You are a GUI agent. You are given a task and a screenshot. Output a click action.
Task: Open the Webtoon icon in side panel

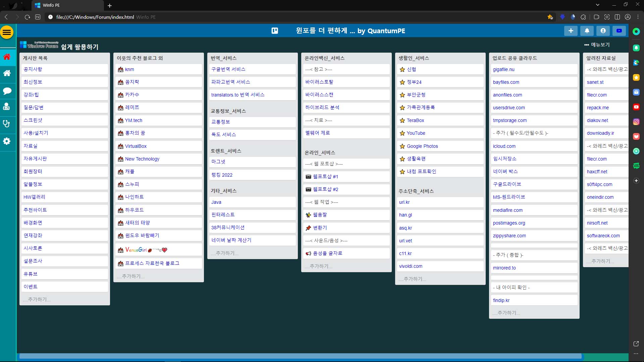click(x=636, y=166)
